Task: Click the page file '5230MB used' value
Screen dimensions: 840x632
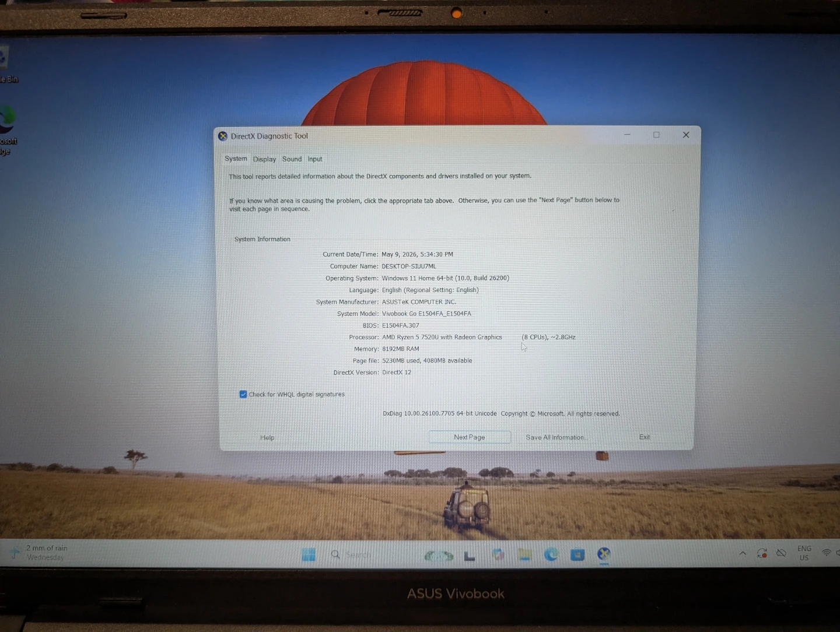Action: pyautogui.click(x=402, y=360)
